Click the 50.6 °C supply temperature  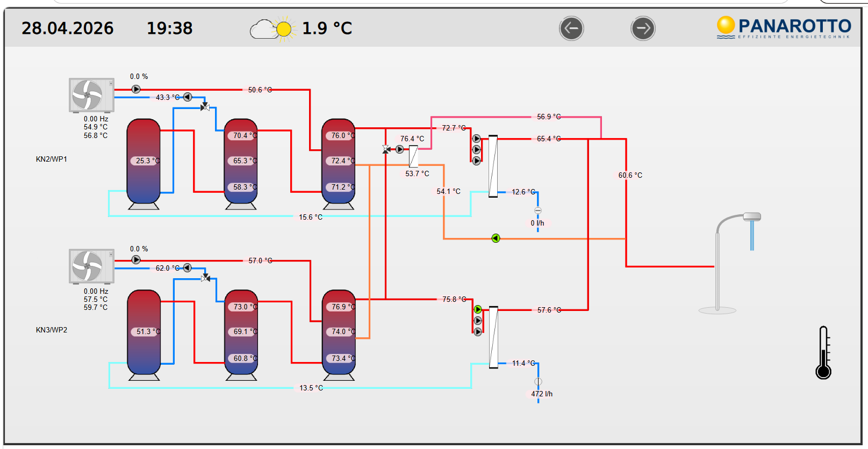coord(260,90)
